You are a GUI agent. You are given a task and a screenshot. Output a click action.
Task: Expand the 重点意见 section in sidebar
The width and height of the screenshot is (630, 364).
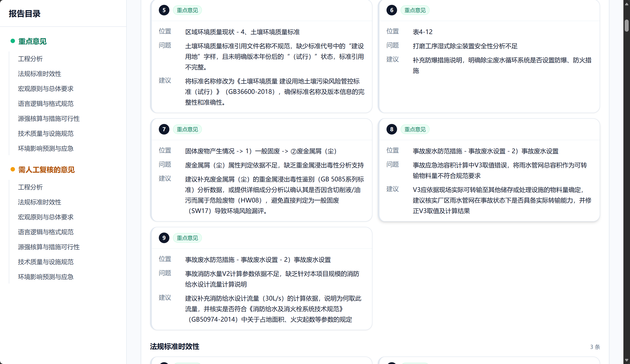point(32,41)
